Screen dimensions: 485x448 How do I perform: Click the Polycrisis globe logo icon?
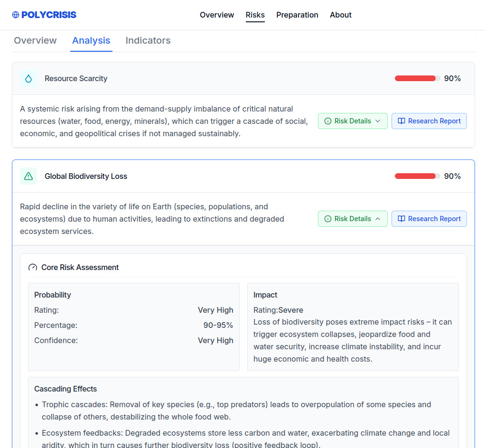click(16, 15)
